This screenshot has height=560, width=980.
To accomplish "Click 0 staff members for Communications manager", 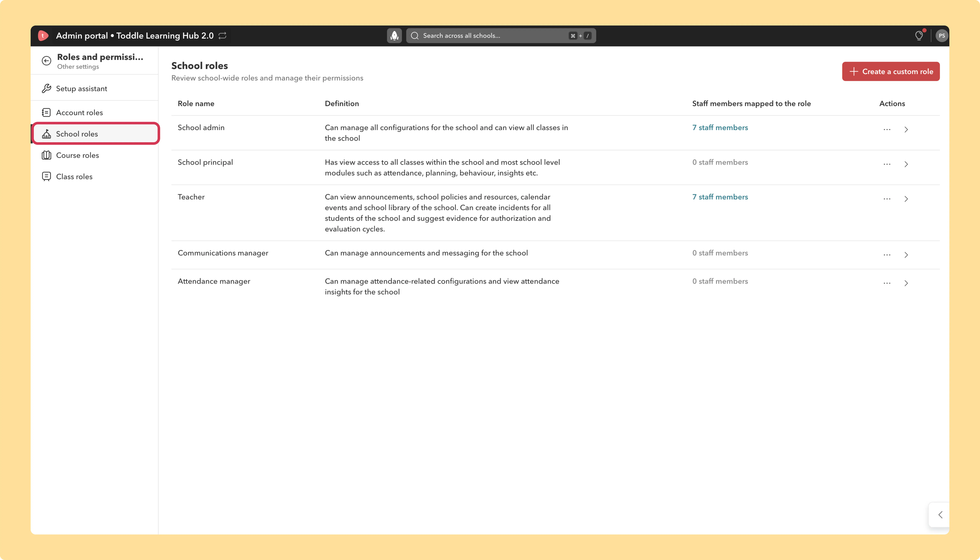I will tap(720, 253).
